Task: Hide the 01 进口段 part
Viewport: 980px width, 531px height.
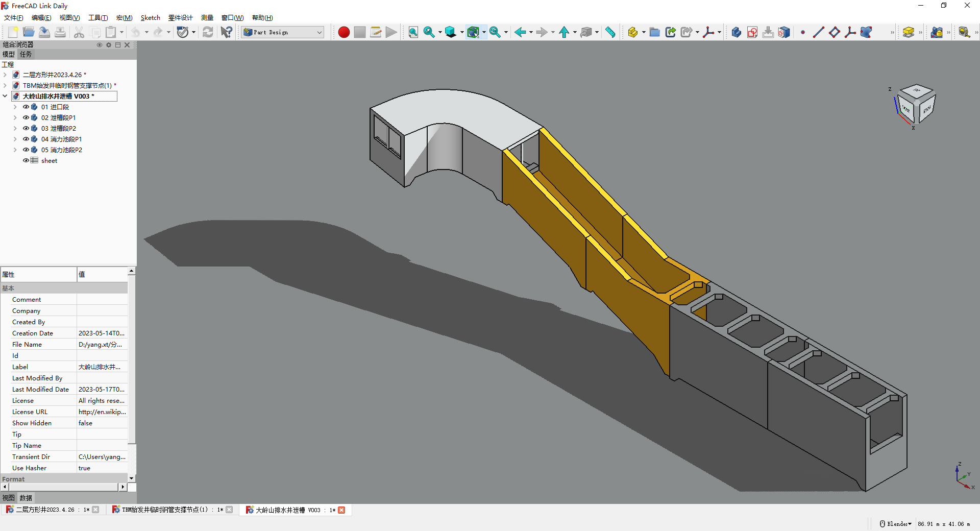Action: 26,107
